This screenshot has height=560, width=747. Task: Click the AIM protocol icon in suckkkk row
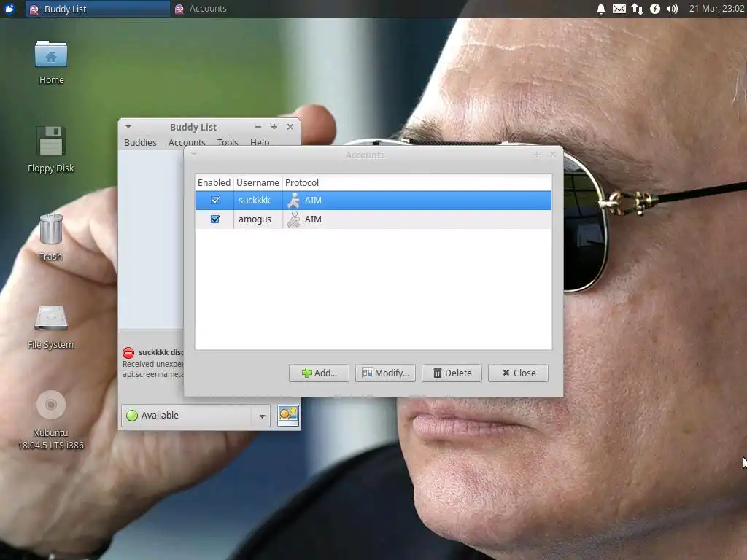tap(293, 201)
